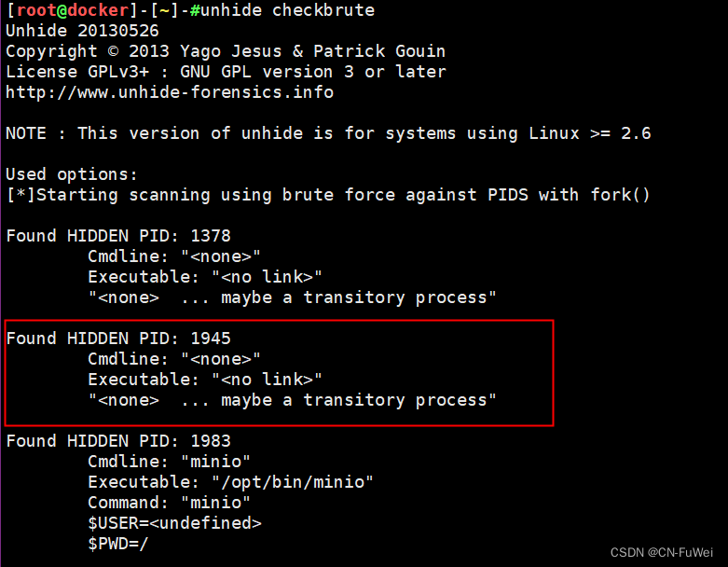The width and height of the screenshot is (728, 567).
Task: Click the 'Used options:' line
Action: click(x=72, y=174)
